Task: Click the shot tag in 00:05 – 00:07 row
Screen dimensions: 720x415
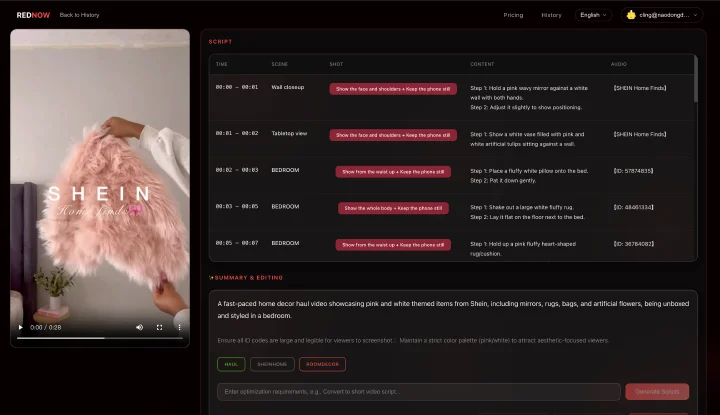Action: pos(393,245)
